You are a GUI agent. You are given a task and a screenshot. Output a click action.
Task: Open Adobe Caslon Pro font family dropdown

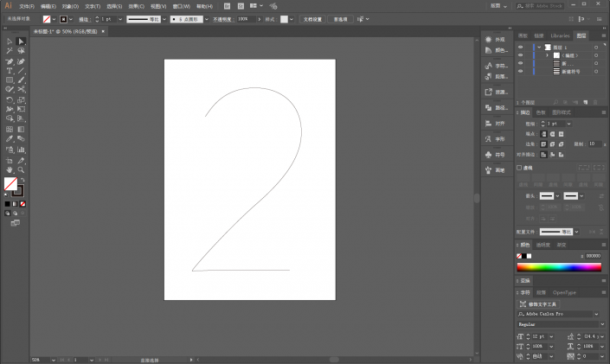tap(596, 314)
